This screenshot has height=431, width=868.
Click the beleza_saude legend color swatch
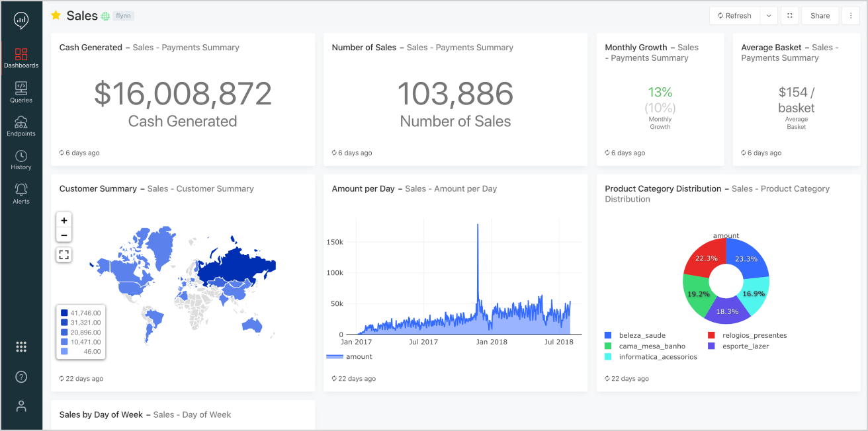pos(608,335)
